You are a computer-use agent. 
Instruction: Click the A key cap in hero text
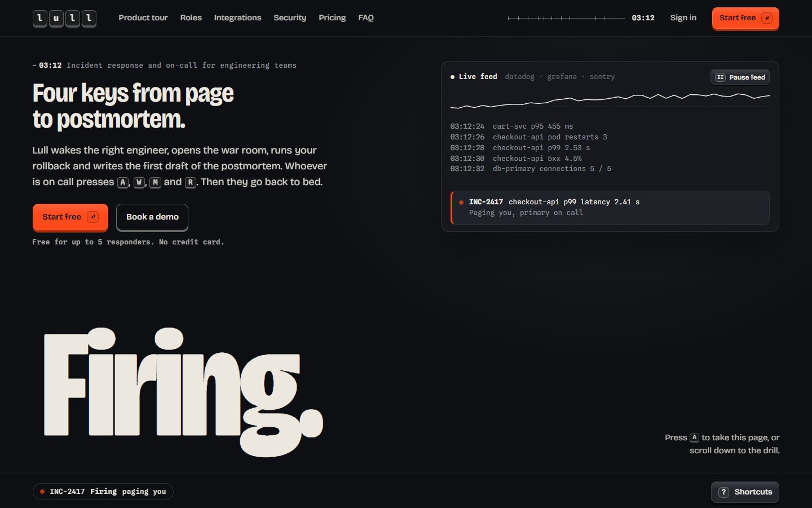[123, 182]
